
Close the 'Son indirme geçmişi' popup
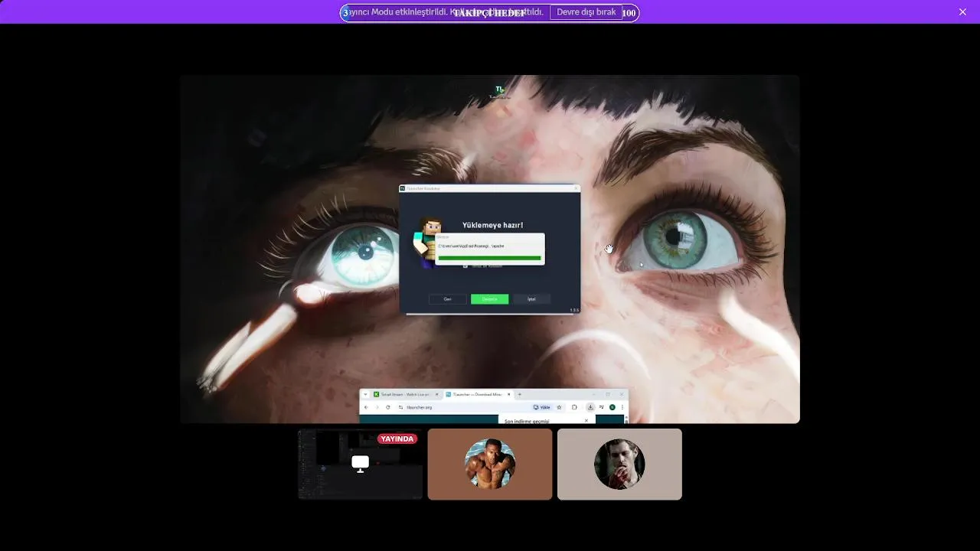(586, 420)
